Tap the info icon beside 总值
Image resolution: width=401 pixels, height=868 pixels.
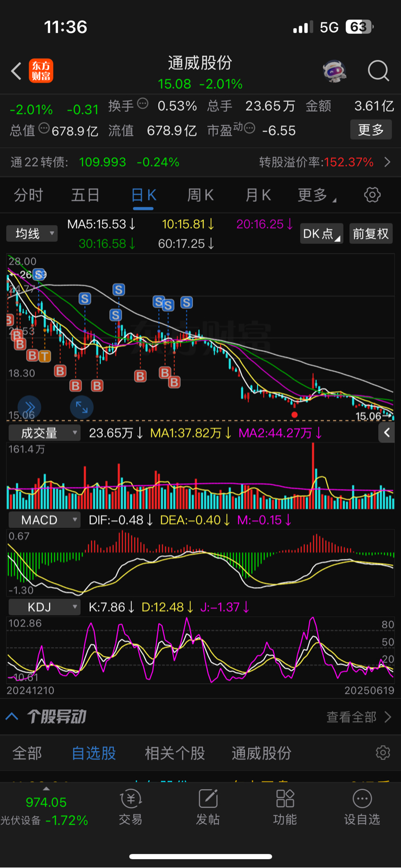[44, 128]
